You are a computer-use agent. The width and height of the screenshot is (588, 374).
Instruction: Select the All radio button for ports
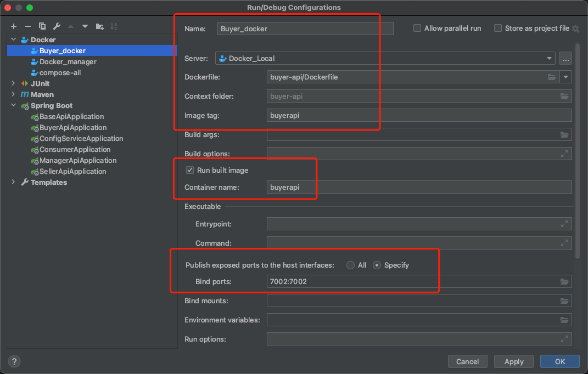pyautogui.click(x=350, y=265)
